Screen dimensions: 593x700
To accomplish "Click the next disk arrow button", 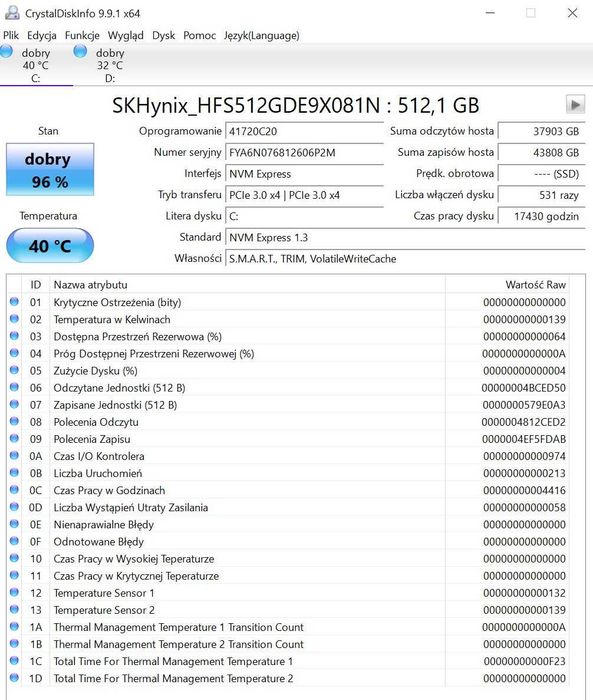I will [575, 105].
